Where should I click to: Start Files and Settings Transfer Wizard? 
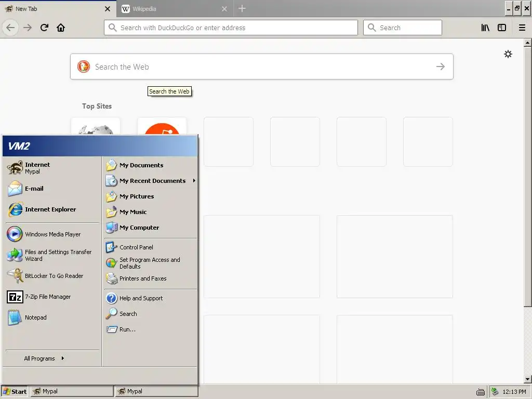pos(52,255)
